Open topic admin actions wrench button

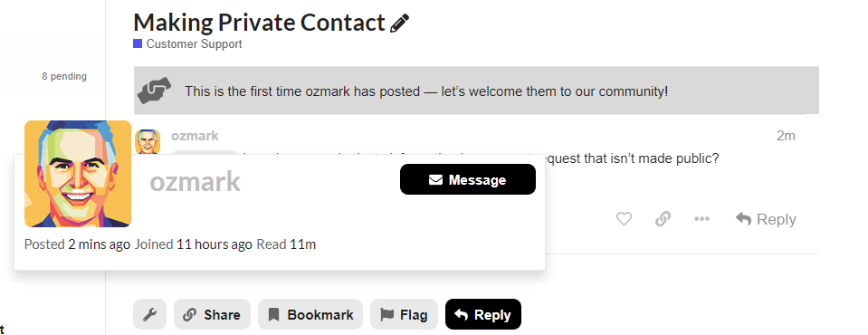149,314
